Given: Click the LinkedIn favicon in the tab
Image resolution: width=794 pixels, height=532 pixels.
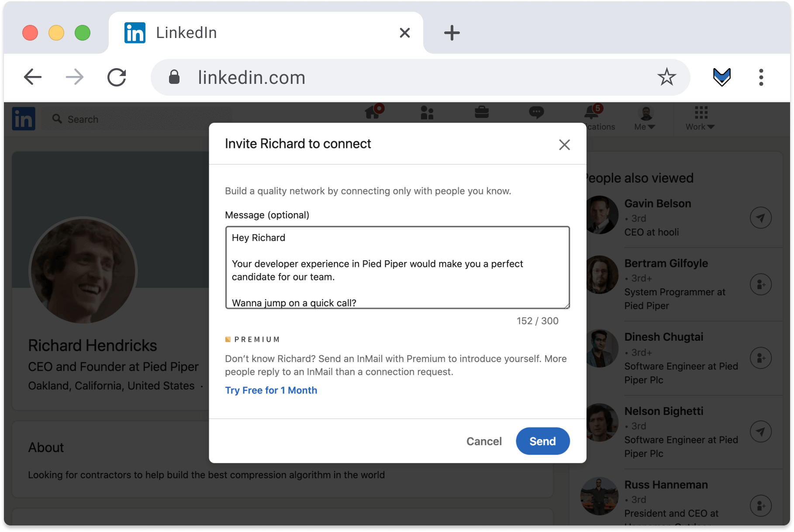Looking at the screenshot, I should 135,33.
